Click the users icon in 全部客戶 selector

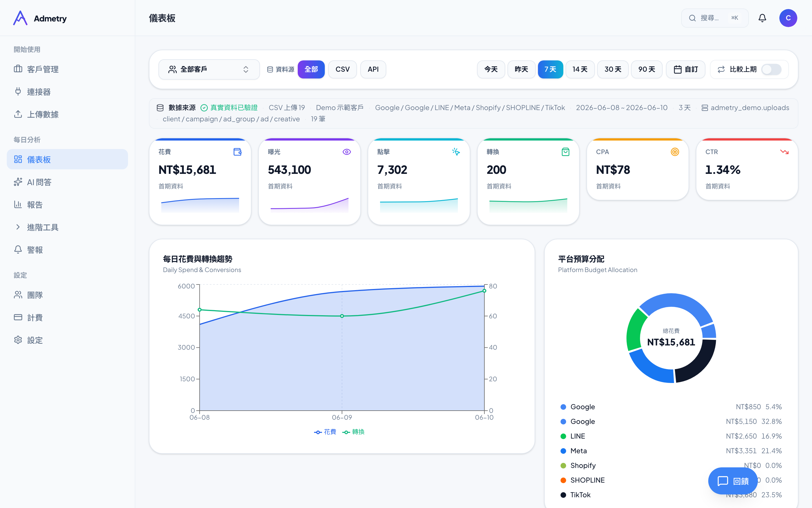point(172,69)
